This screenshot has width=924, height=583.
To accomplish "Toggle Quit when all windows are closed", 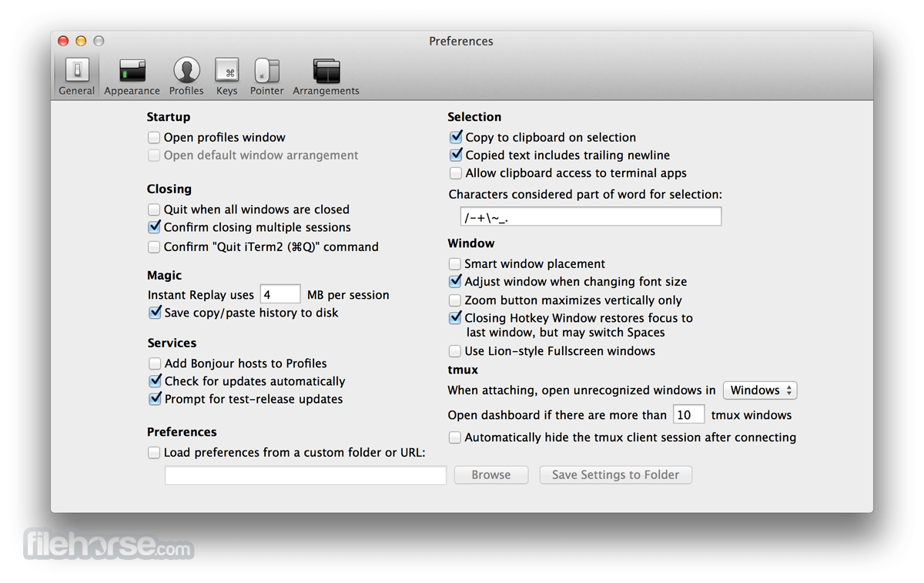I will (154, 209).
